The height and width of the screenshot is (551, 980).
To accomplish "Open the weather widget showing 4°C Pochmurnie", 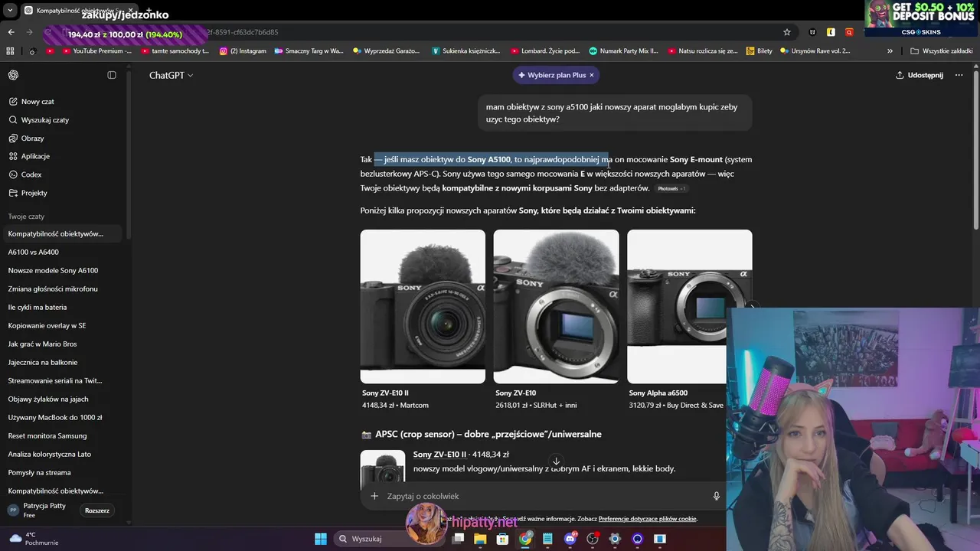I will (x=34, y=539).
